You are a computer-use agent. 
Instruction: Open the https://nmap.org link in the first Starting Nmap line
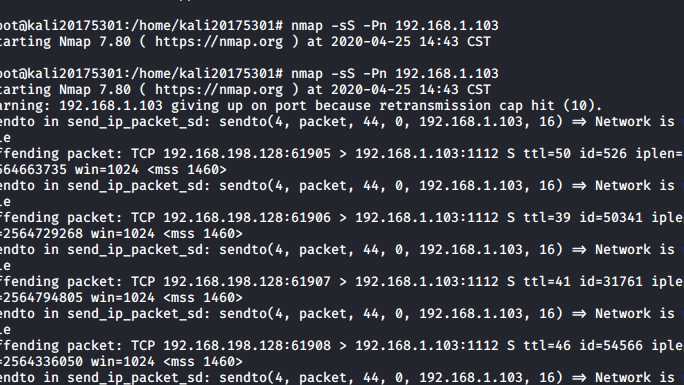[x=219, y=42]
